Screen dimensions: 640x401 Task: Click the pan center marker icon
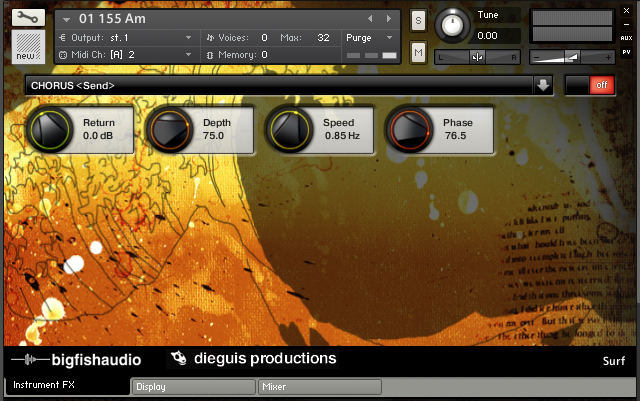pyautogui.click(x=477, y=57)
